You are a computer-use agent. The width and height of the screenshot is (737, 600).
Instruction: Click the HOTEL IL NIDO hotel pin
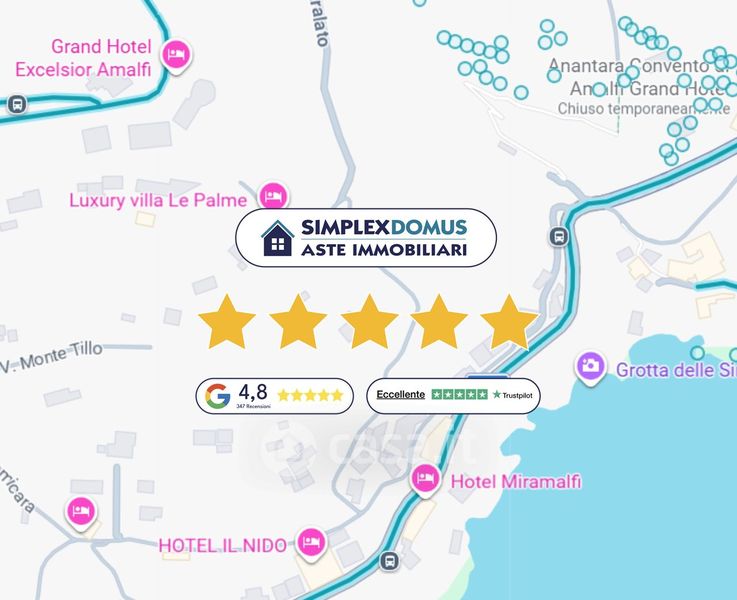tap(311, 543)
